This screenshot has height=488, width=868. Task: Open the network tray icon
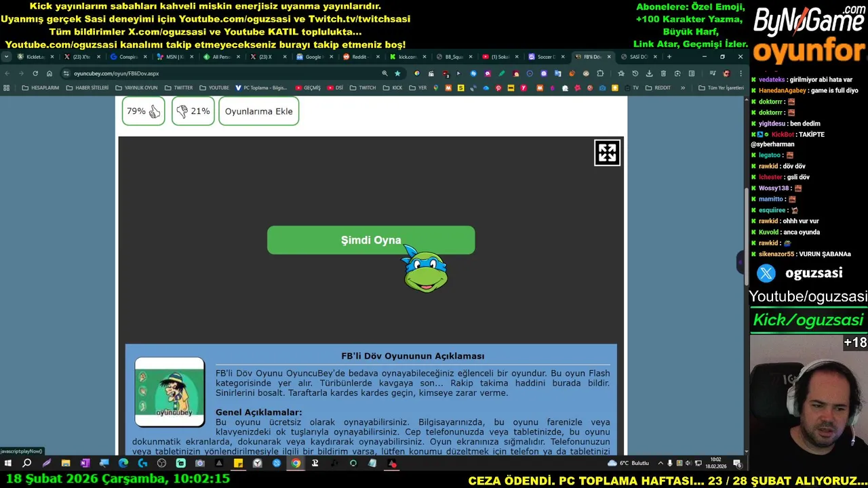tap(698, 464)
